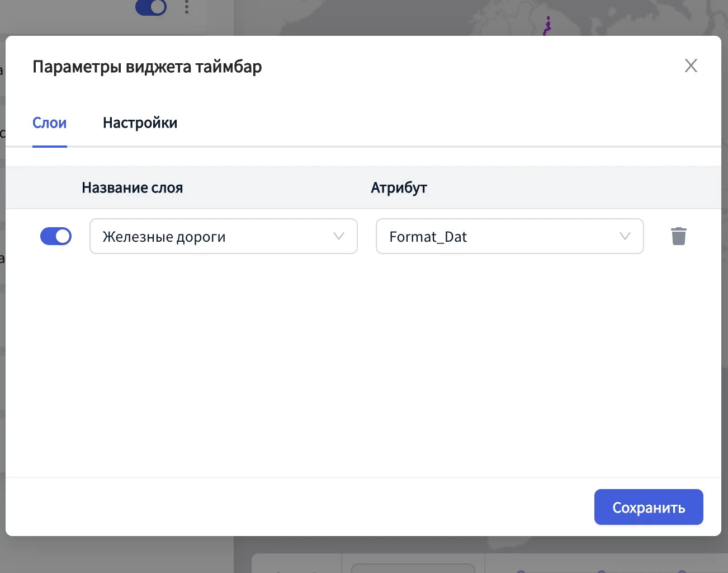Expand the attribute dropdown showing Format_Dat
This screenshot has height=573, width=728.
[498, 236]
